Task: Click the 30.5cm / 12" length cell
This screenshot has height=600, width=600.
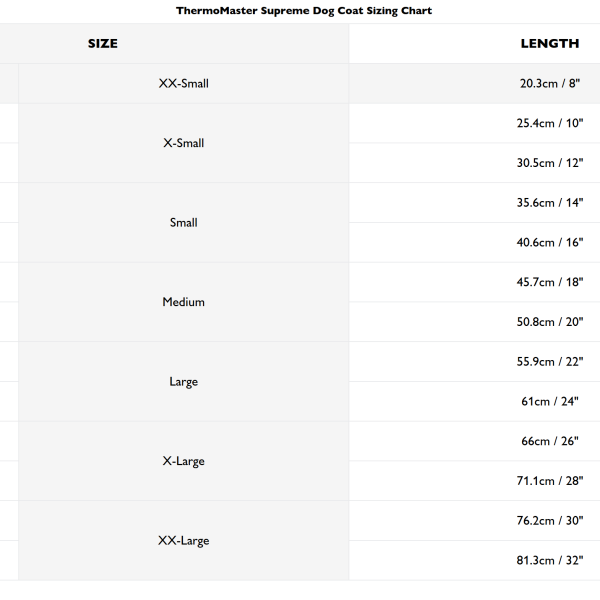Action: 549,163
